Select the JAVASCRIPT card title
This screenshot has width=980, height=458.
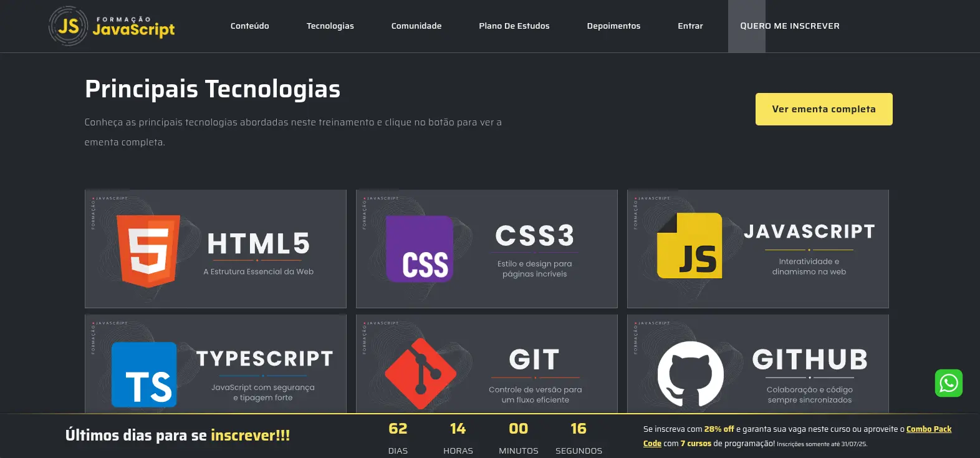tap(809, 231)
